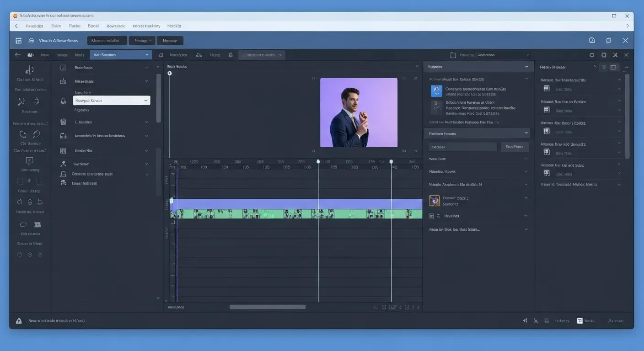Collapse the top section of the middle properties panel
The height and width of the screenshot is (351, 644).
coord(526,66)
